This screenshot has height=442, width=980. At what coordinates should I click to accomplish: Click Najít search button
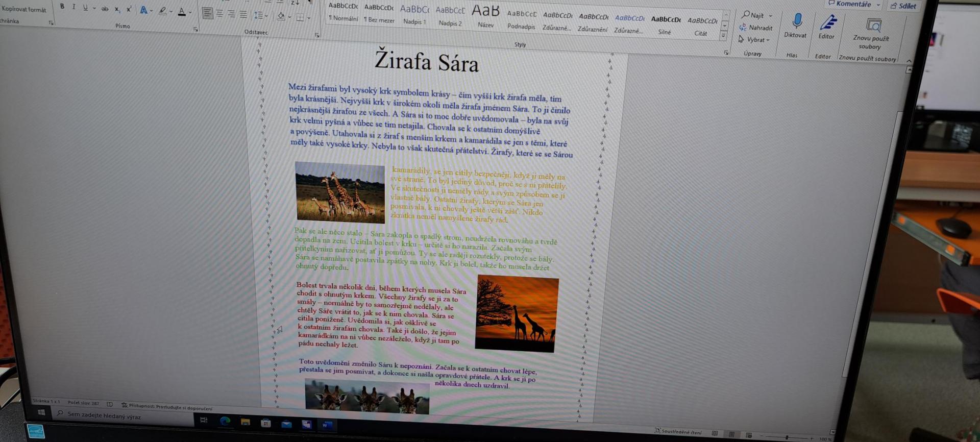(x=753, y=15)
